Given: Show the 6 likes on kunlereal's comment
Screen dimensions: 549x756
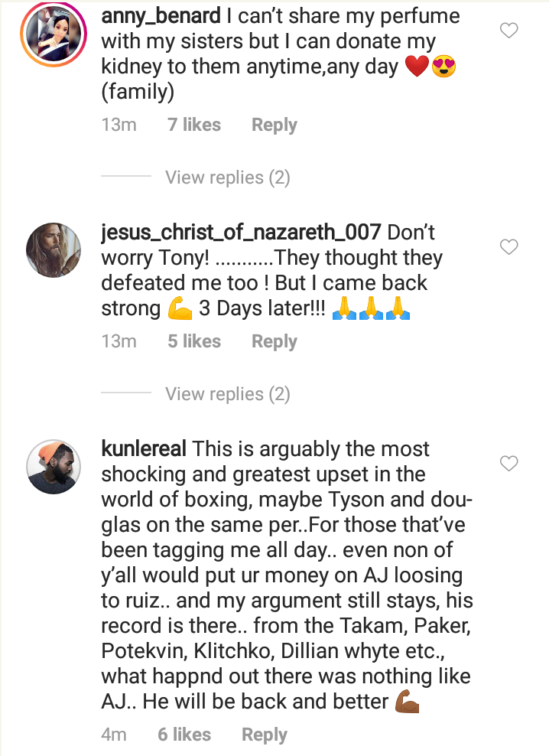Looking at the screenshot, I should point(184,735).
